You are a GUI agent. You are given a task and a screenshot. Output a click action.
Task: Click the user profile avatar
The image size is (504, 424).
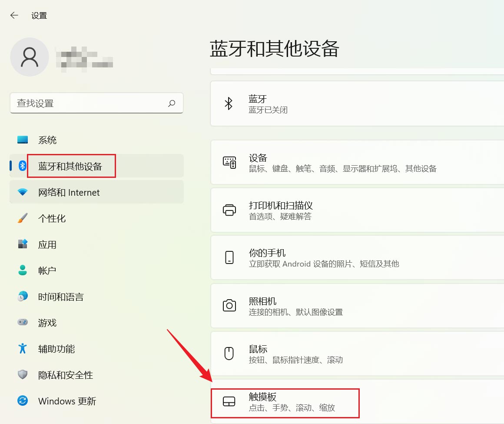30,57
